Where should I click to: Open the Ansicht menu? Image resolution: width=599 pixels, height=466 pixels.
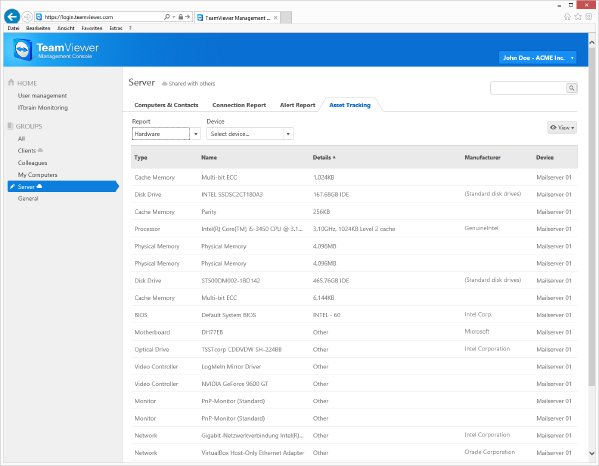click(x=66, y=28)
